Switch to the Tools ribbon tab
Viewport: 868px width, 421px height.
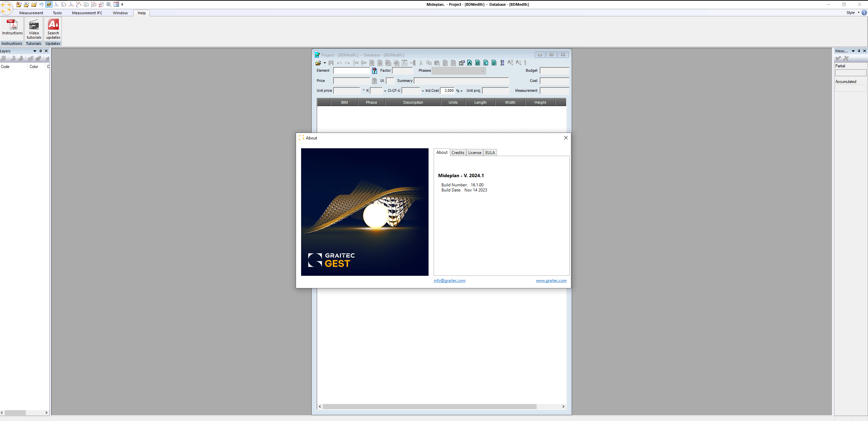tap(57, 13)
